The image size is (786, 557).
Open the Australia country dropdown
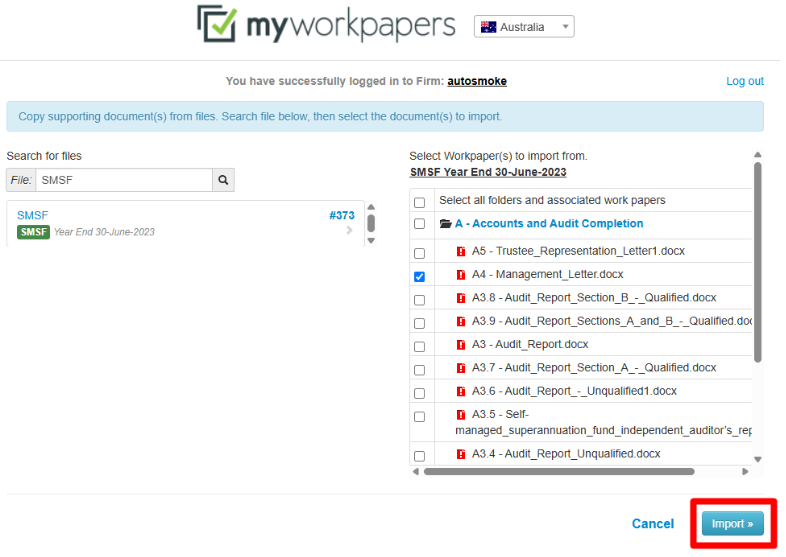[524, 27]
